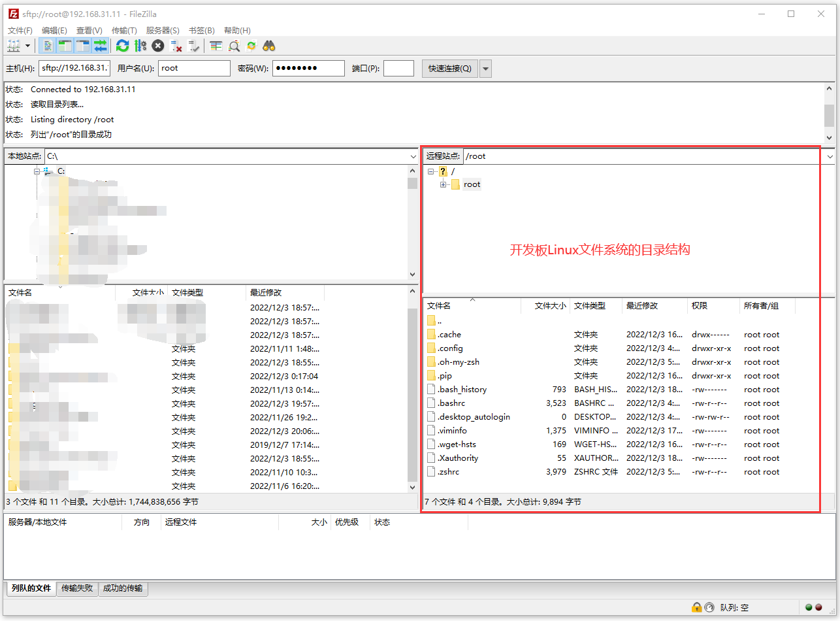
Task: Open the quick connect history dropdown
Action: pyautogui.click(x=485, y=69)
